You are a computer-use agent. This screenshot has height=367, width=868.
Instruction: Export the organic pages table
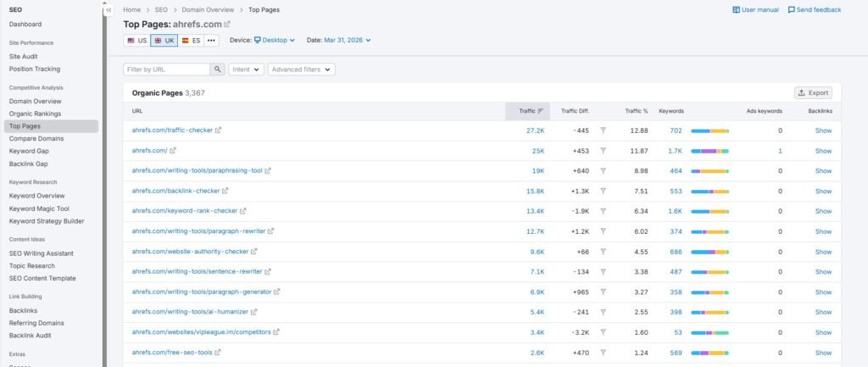(x=813, y=93)
